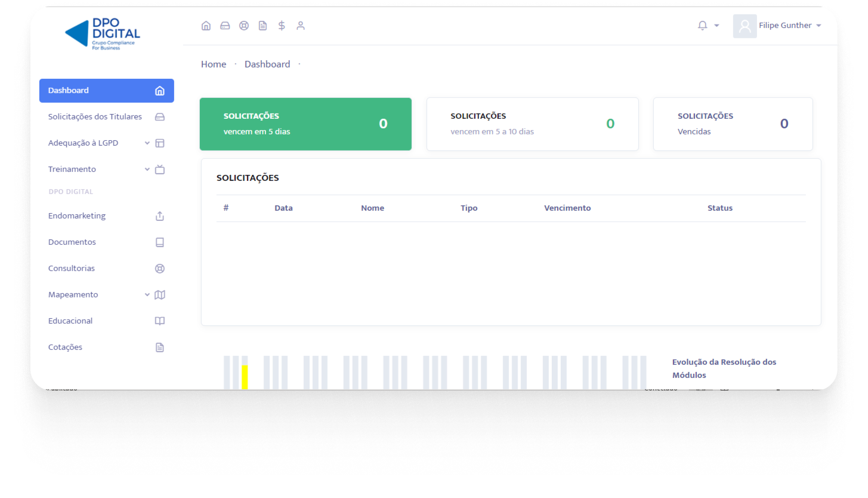Open the lifebuoy support icon in top toolbar

click(x=244, y=26)
